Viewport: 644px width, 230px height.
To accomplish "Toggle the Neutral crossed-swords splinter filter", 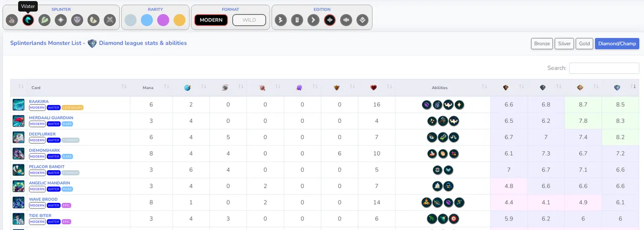I will tap(110, 20).
